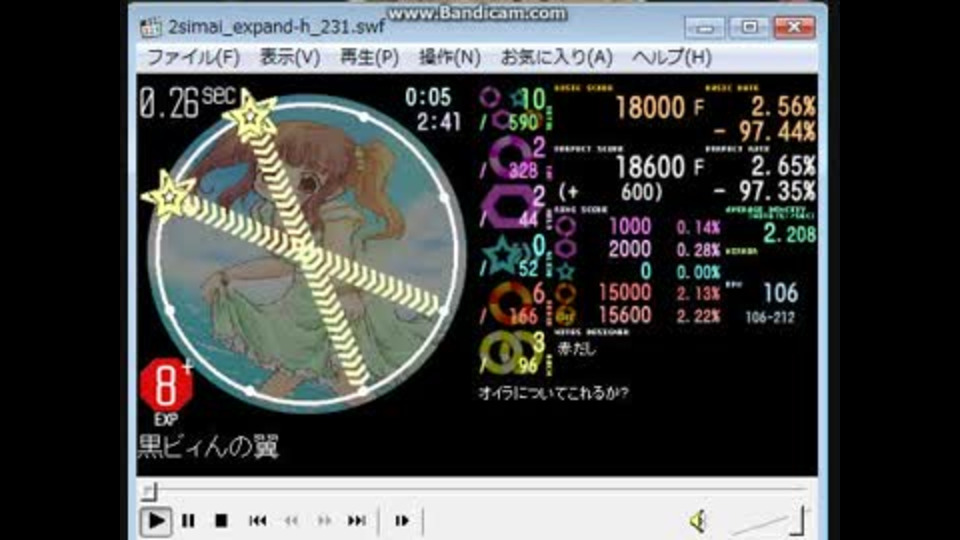Click the elapsed time 0:05
960x540 pixels.
click(x=428, y=97)
